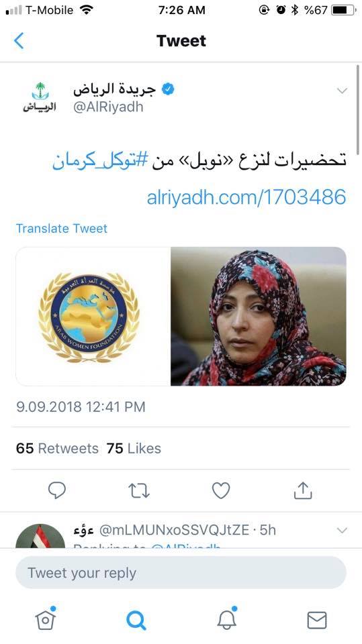The width and height of the screenshot is (362, 644).
Task: Open the Search tab magnifier
Action: point(136,620)
